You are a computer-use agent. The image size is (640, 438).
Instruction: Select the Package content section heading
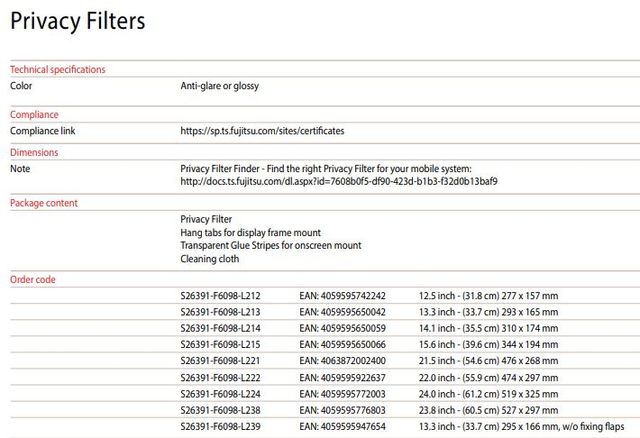pyautogui.click(x=44, y=203)
